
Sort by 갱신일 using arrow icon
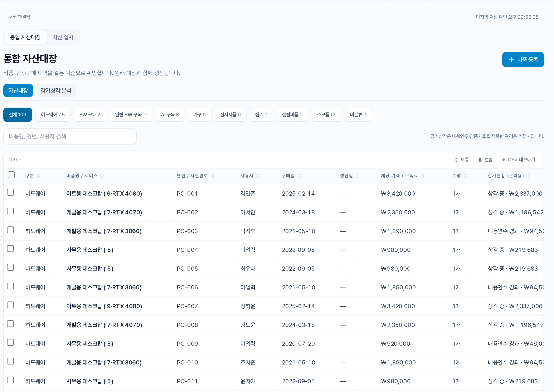(x=357, y=176)
